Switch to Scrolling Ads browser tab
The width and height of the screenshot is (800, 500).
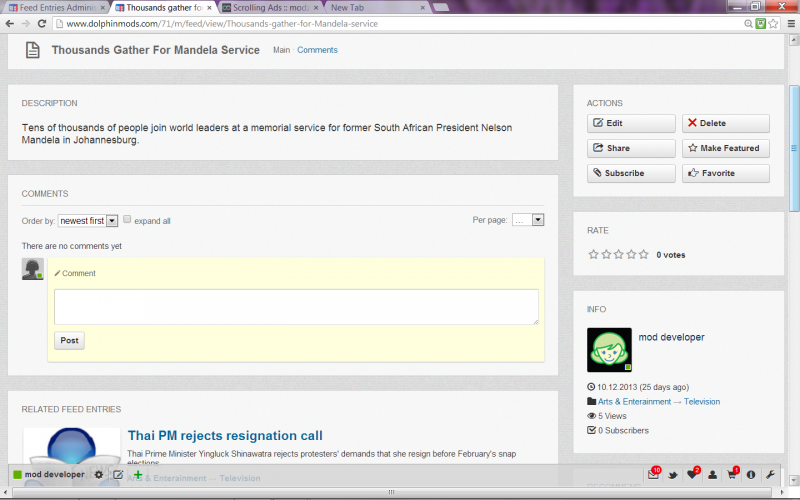pyautogui.click(x=271, y=8)
